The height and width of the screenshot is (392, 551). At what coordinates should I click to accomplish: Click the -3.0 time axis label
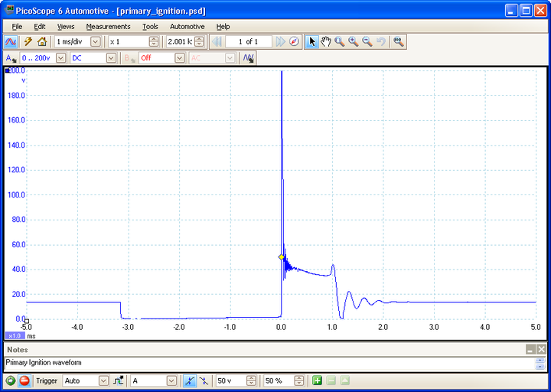tap(128, 328)
